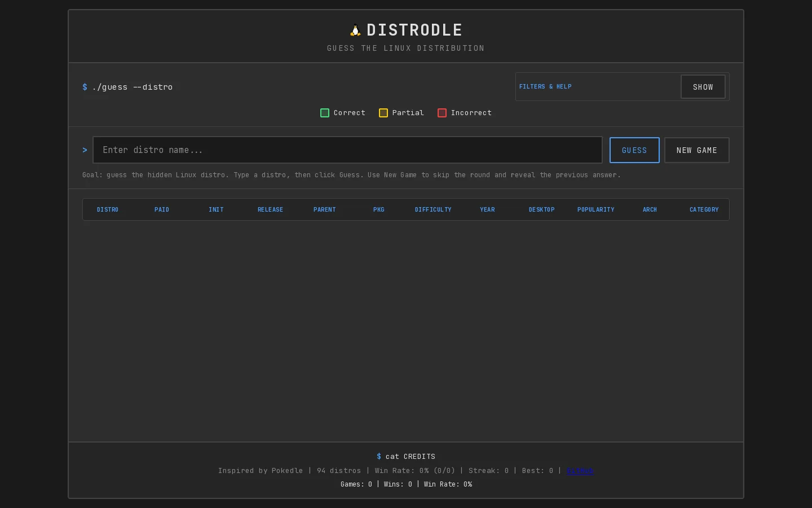Show the Filters & Help panel
812x508 pixels.
(x=703, y=87)
